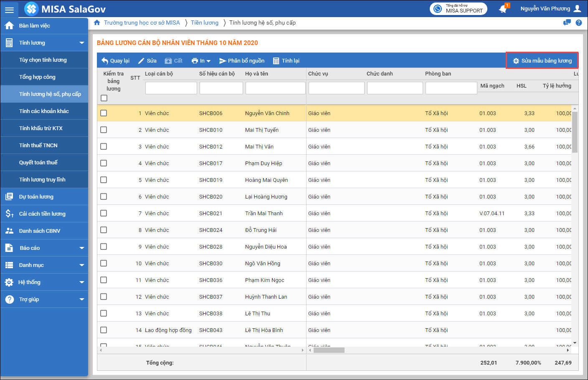Select Tính thuế TNCN in sidebar
The width and height of the screenshot is (588, 380).
pos(38,146)
